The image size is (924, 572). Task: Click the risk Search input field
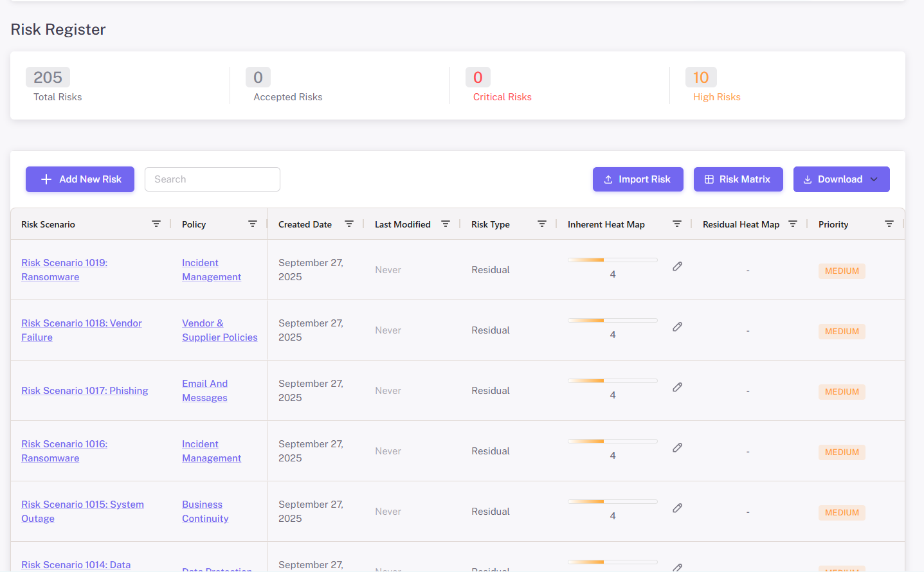[212, 179]
